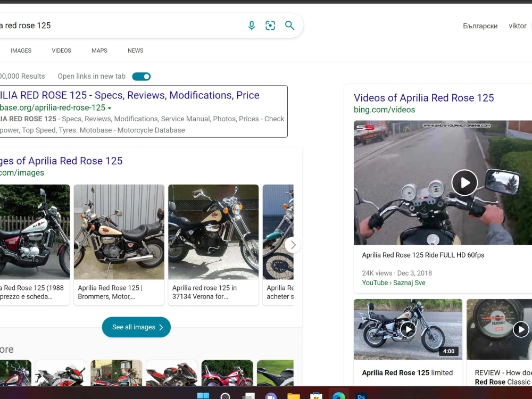Image resolution: width=532 pixels, height=399 pixels.
Task: Open Microsoft Store from taskbar
Action: [316, 396]
